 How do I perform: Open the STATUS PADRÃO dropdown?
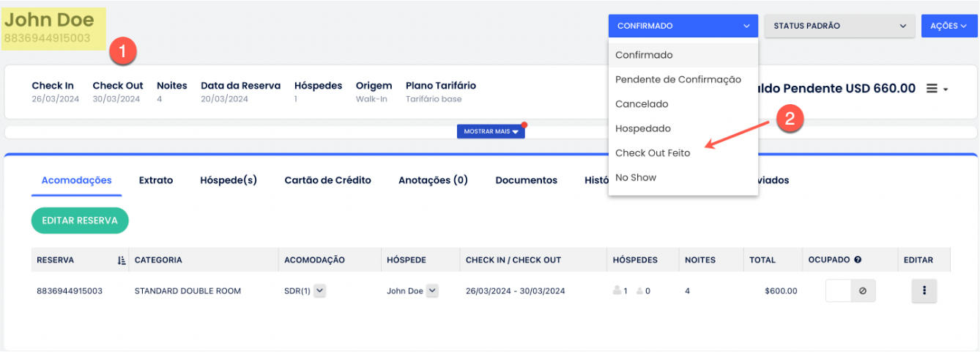tap(840, 26)
